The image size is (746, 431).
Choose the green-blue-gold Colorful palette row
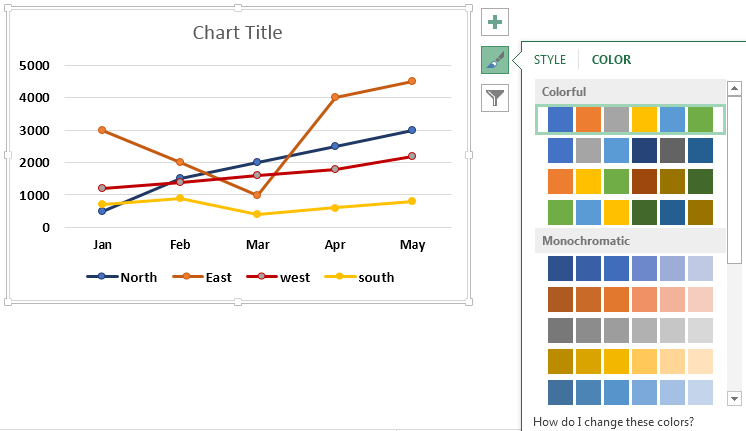coord(630,212)
